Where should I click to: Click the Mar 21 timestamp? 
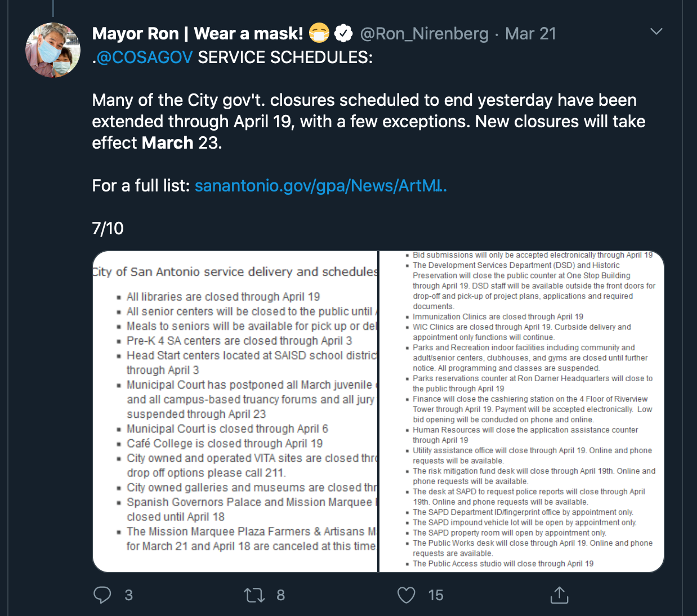coord(530,34)
